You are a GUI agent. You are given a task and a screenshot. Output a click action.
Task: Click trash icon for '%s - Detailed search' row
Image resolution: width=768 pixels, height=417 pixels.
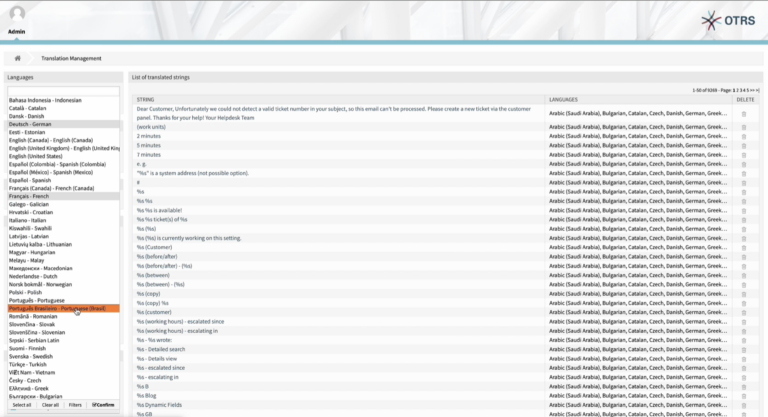tap(744, 350)
